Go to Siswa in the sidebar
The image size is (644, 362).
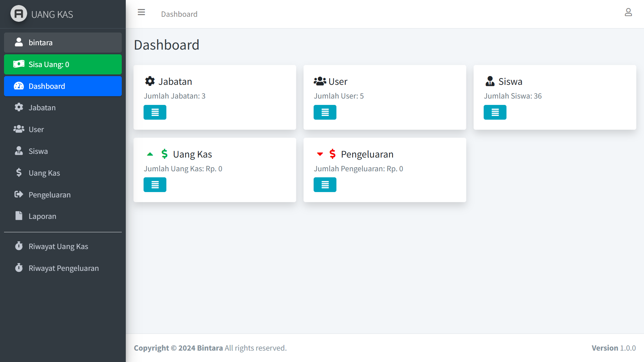coord(38,151)
